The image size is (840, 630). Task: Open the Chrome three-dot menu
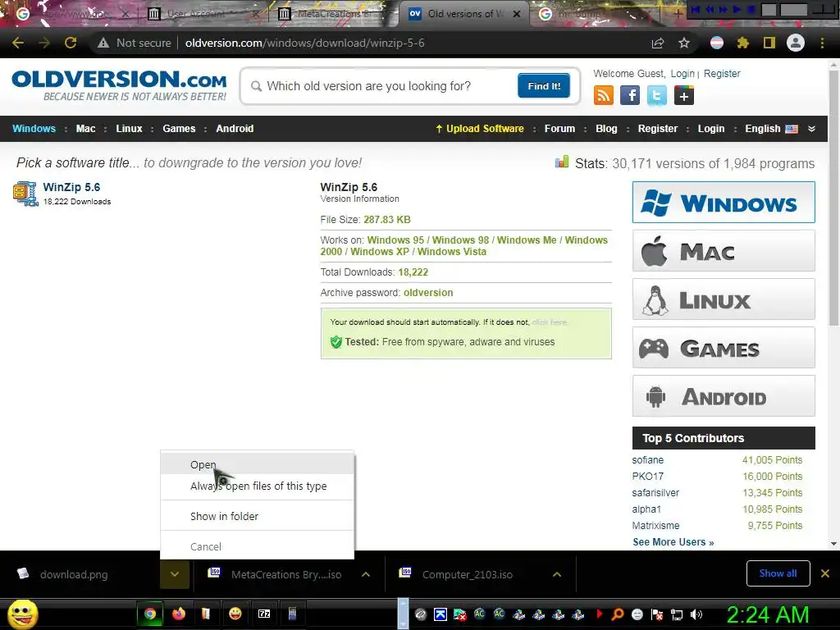[x=822, y=43]
